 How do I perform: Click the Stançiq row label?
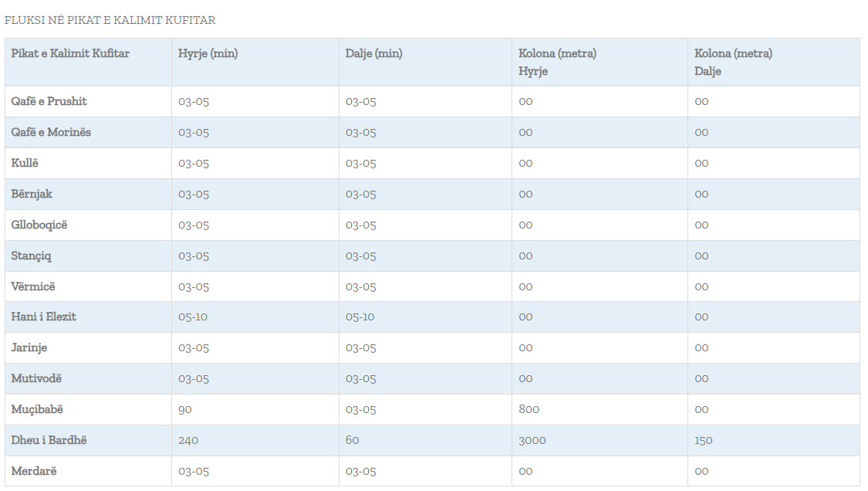pos(31,256)
